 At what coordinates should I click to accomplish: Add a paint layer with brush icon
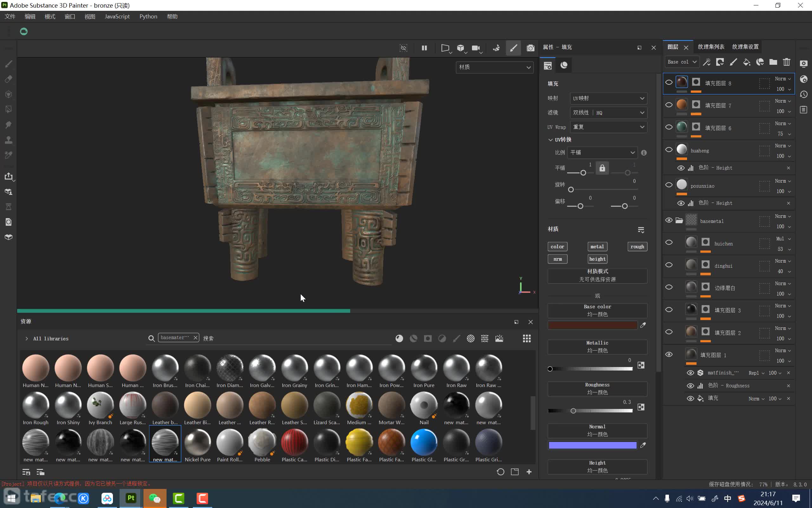(733, 62)
